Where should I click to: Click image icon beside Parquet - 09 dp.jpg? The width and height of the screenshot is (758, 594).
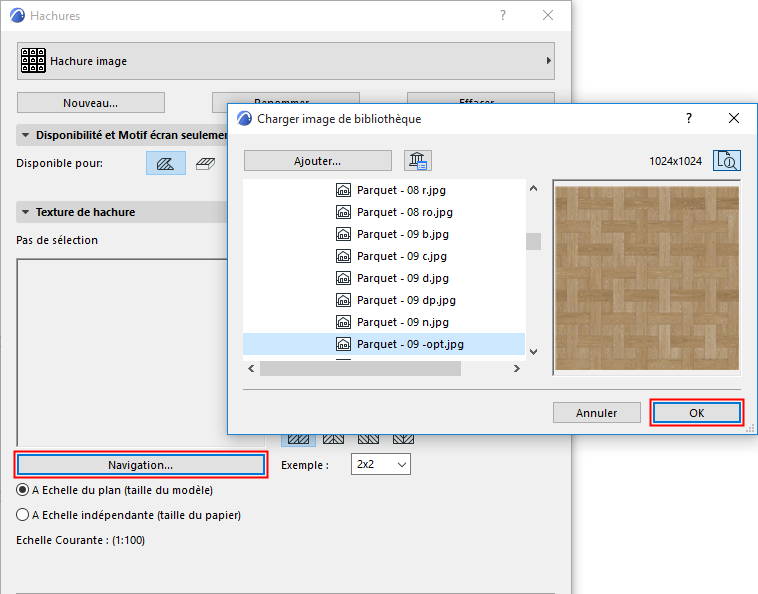click(x=343, y=300)
